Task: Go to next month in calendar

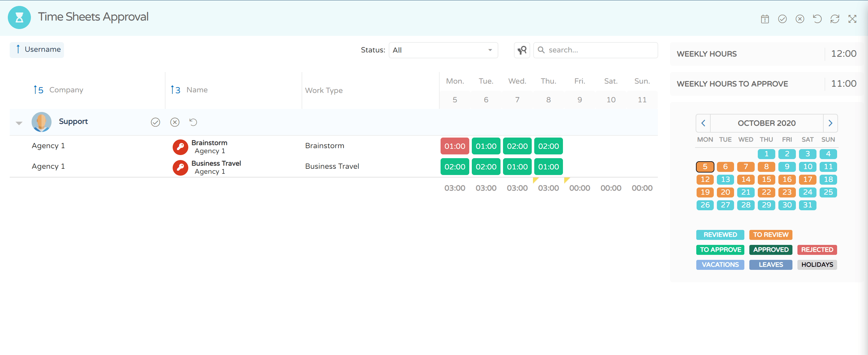Action: [830, 123]
